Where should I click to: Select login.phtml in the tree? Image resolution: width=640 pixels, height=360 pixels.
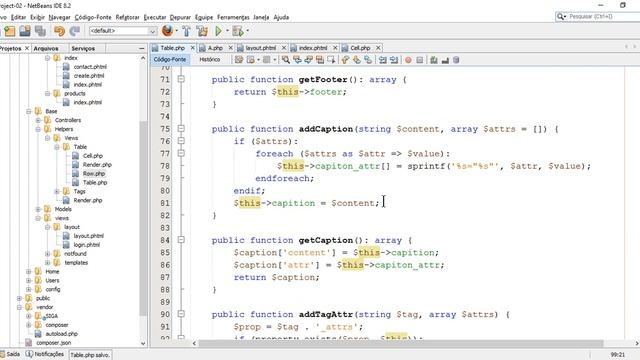tap(87, 245)
